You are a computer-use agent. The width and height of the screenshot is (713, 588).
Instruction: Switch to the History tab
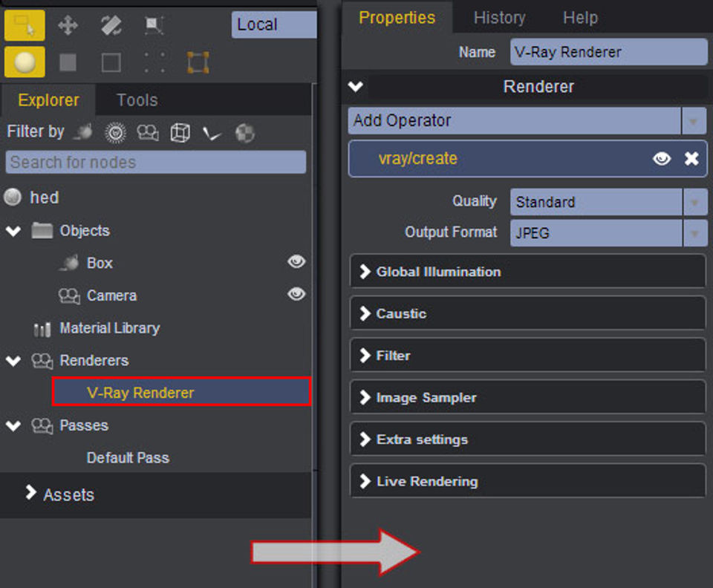tap(499, 18)
